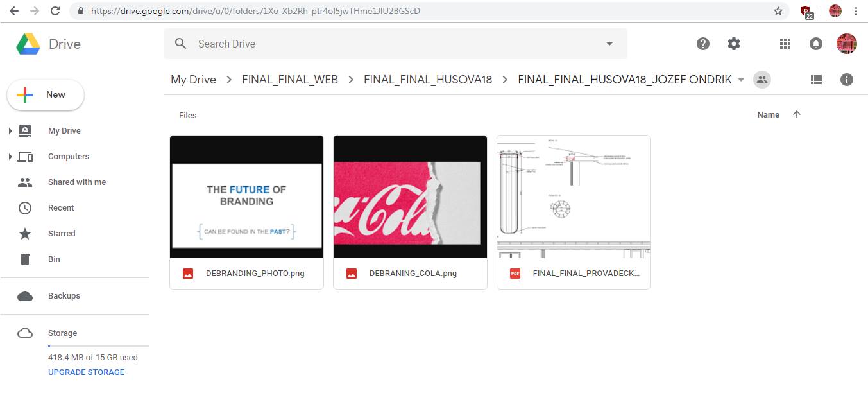The height and width of the screenshot is (411, 868).
Task: Open the browser extension icon with badge 22
Action: coord(806,12)
